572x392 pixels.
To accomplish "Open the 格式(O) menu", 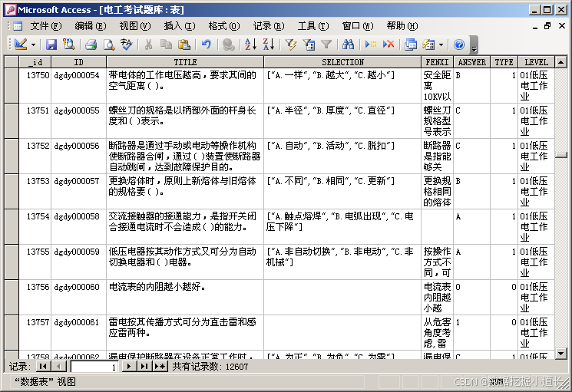I will point(224,26).
